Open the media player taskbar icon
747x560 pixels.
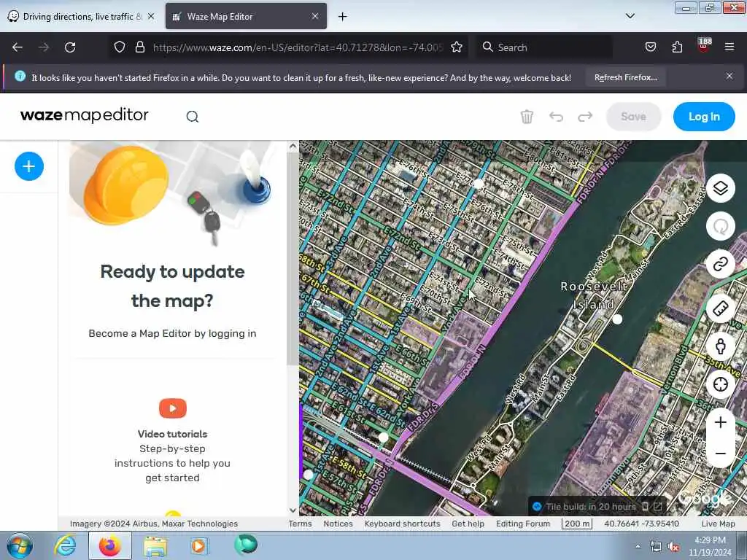coord(200,545)
